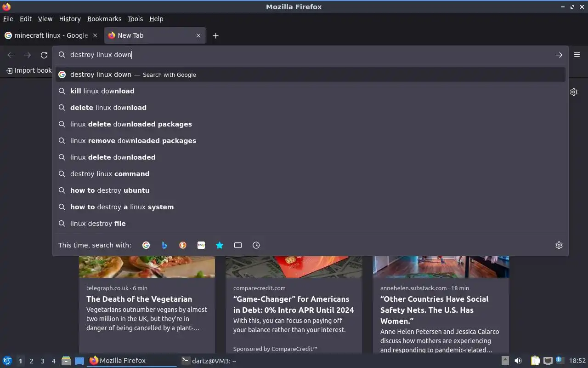Open the View menu
Screen dimensions: 588x368
[x=45, y=19]
